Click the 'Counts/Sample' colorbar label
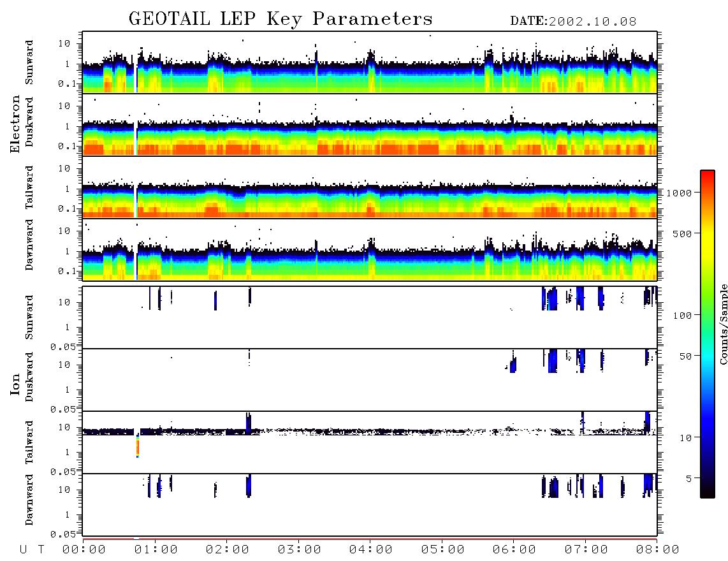 click(x=724, y=324)
